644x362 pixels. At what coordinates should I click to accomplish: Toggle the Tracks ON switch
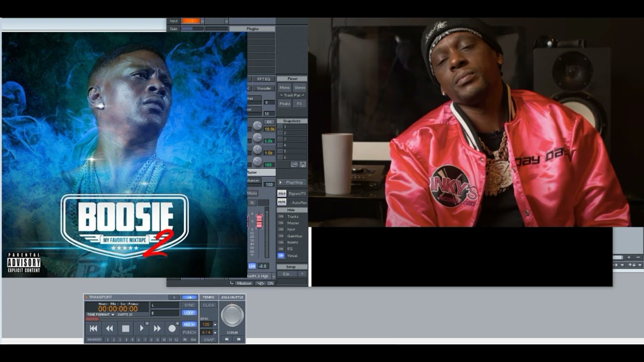click(x=281, y=217)
